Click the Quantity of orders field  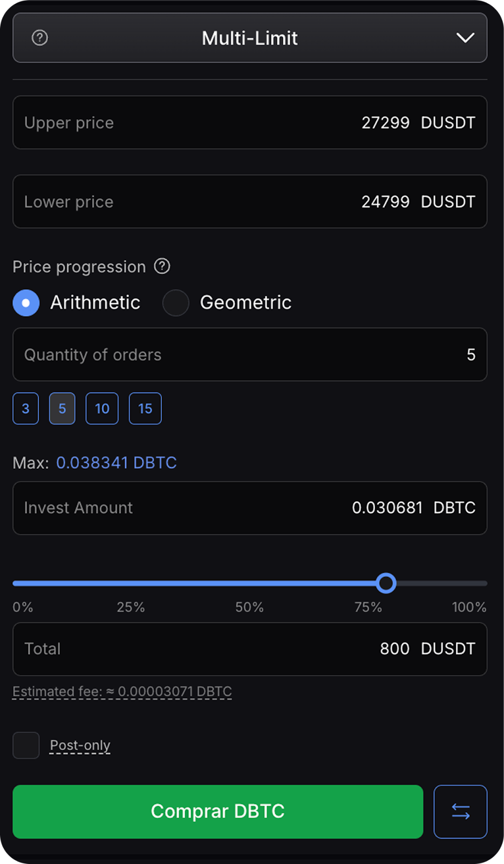(250, 354)
